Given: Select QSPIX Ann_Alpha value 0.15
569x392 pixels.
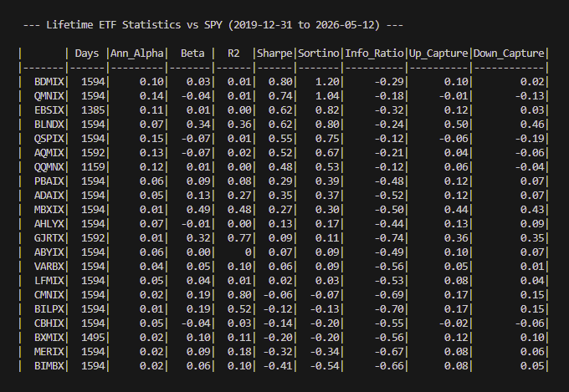Looking at the screenshot, I should 151,139.
